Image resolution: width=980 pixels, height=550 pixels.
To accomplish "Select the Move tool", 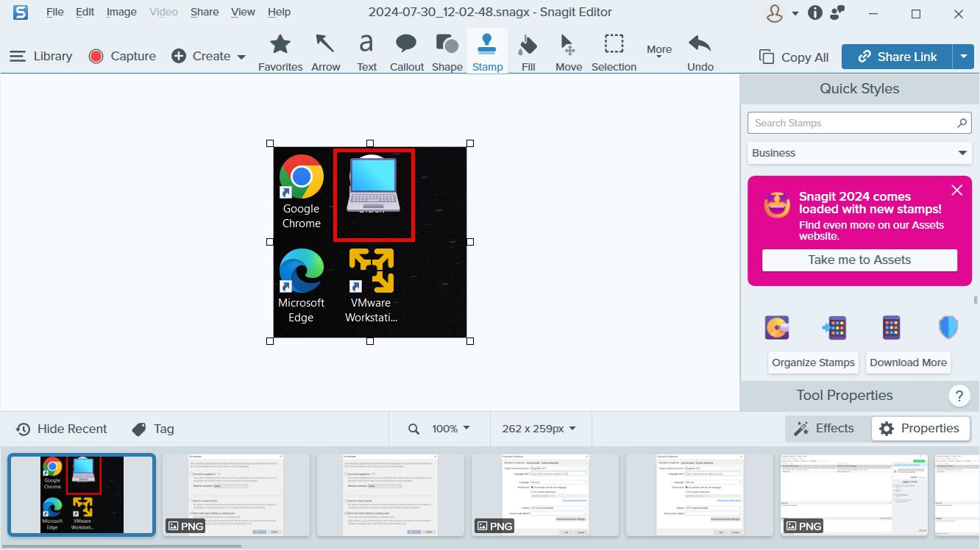I will (568, 52).
